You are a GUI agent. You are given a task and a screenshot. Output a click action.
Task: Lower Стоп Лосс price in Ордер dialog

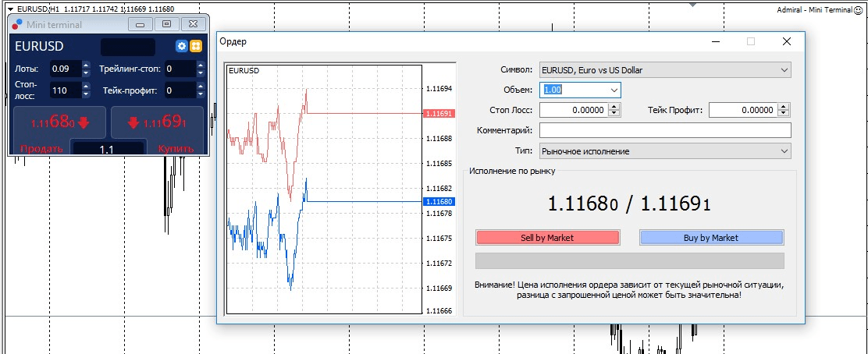tap(614, 113)
